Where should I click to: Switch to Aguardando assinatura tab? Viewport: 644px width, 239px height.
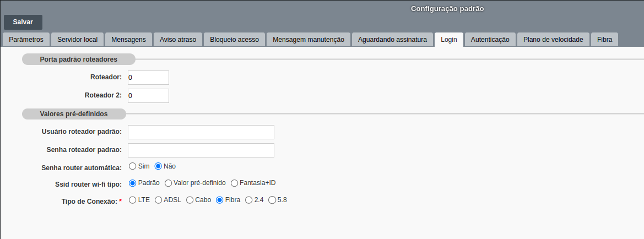[392, 40]
